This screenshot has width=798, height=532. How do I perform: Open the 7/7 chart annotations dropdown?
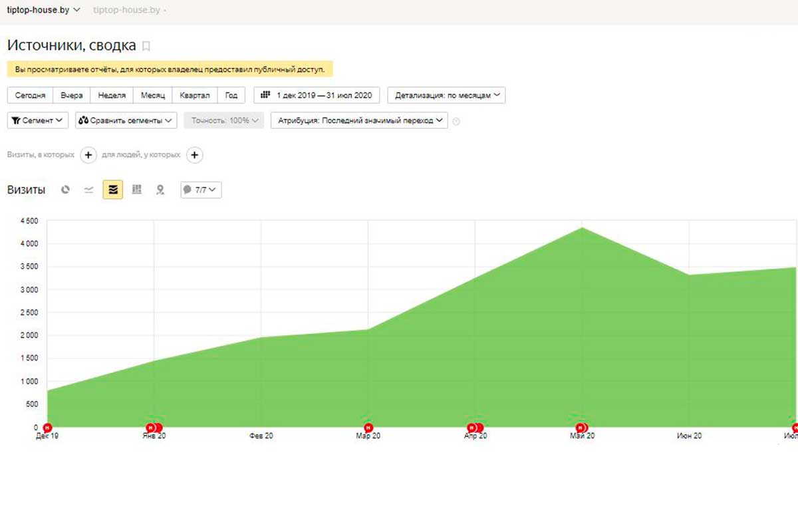coord(201,190)
